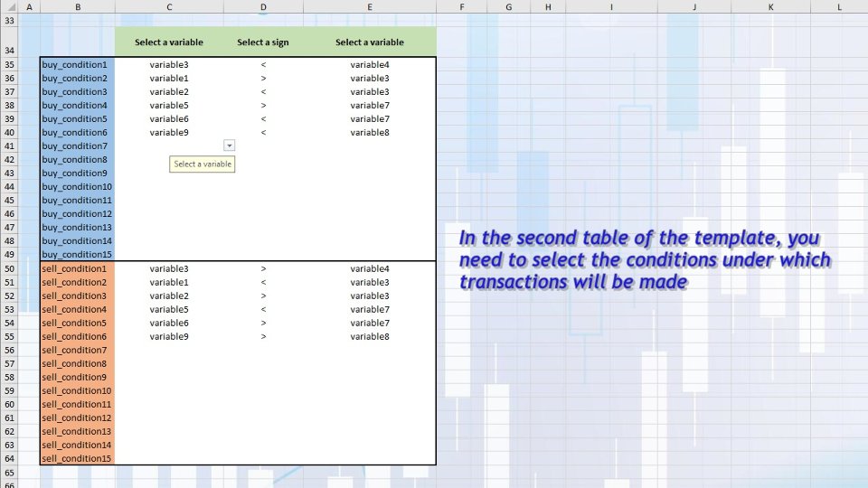The height and width of the screenshot is (488, 868).
Task: Click the sell_condition15 label cell
Action: (78, 459)
